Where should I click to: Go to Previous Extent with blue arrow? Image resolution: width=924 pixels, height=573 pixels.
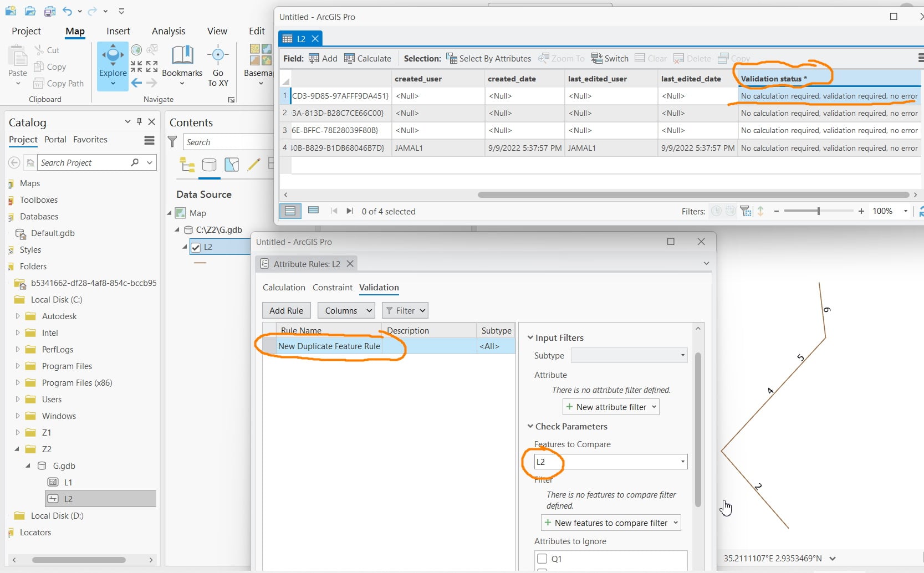click(x=136, y=83)
